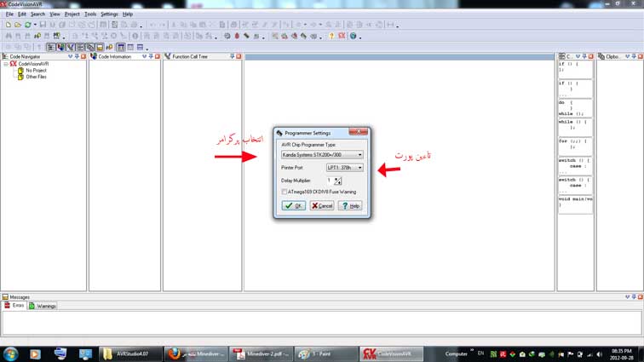Image resolution: width=644 pixels, height=362 pixels.
Task: Open the Settings menu
Action: point(109,14)
